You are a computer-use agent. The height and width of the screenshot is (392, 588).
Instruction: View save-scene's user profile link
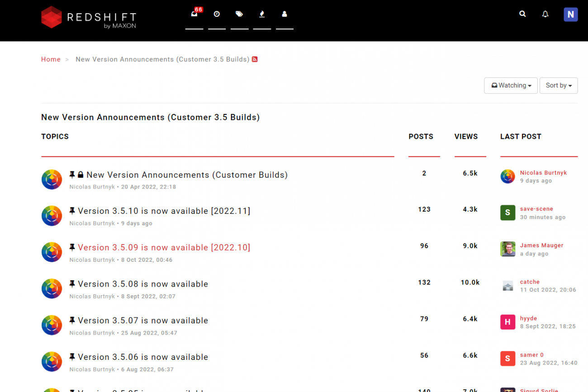(x=536, y=209)
